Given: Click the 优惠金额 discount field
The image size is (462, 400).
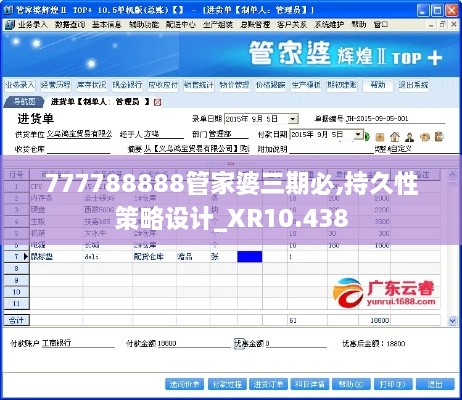Looking at the screenshot, I should [296, 343].
